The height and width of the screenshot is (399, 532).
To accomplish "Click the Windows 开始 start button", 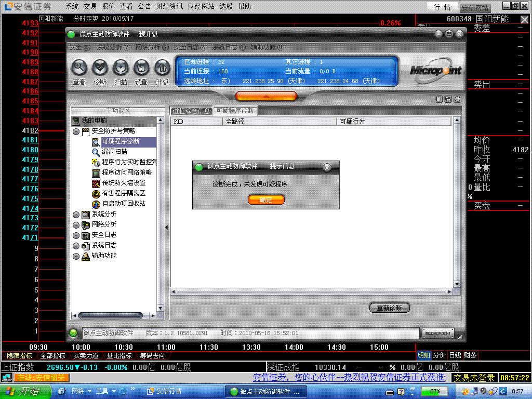I will pyautogui.click(x=25, y=392).
